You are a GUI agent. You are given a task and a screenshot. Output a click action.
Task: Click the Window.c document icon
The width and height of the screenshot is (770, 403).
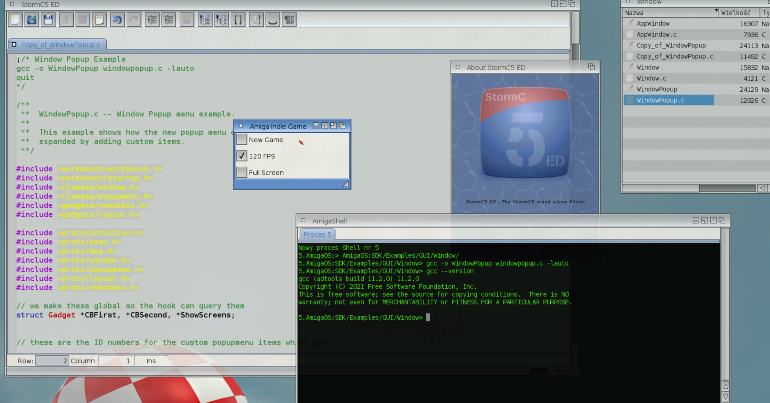tap(630, 78)
